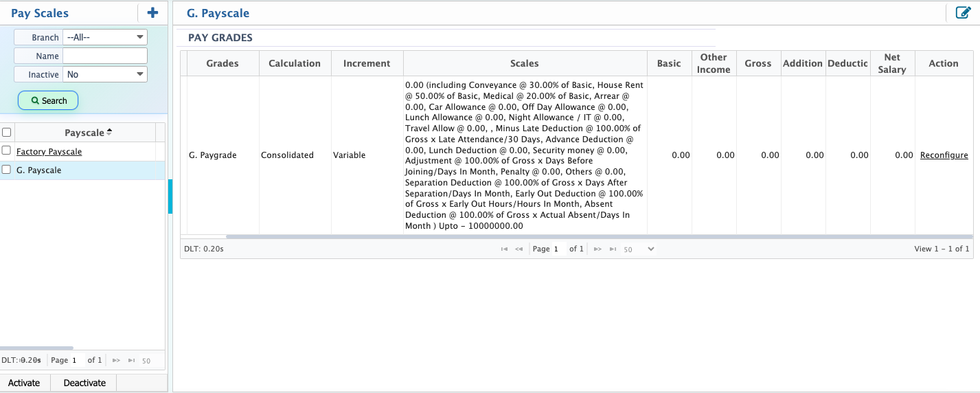The height and width of the screenshot is (393, 980).
Task: Click the Deductic column header
Action: tap(847, 63)
